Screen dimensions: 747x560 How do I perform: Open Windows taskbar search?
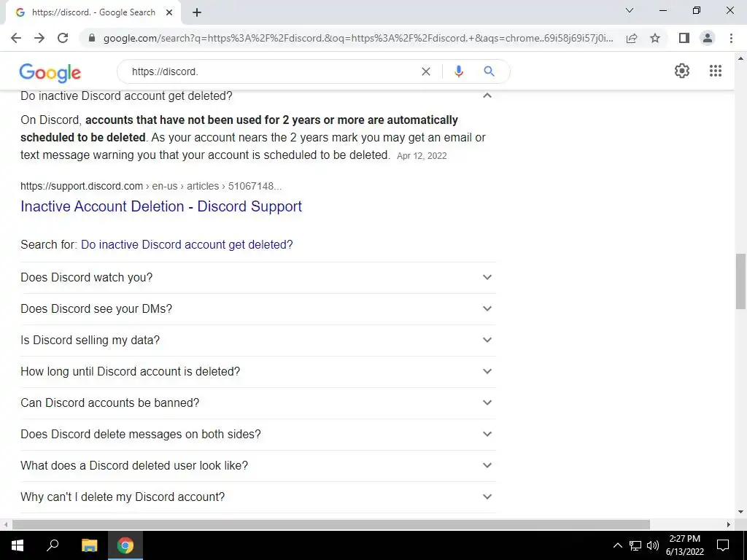coord(53,545)
